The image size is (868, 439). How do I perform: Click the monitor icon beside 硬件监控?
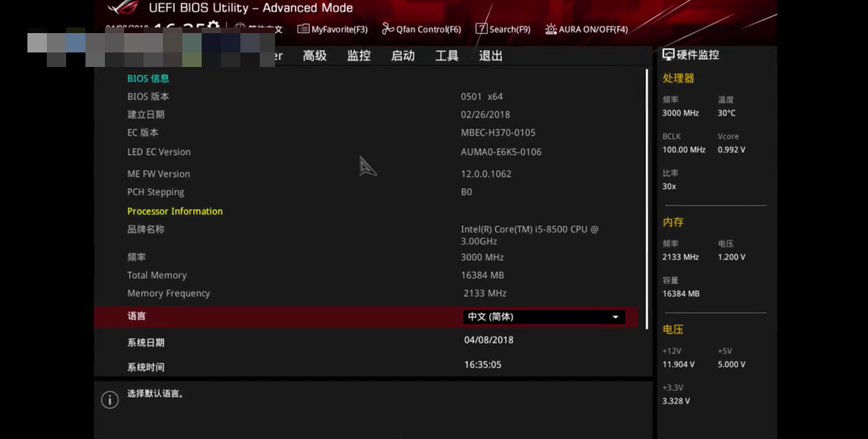668,55
